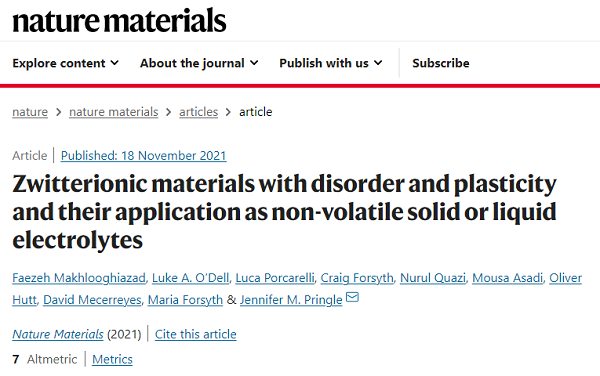Click the Subscribe menu item
The width and height of the screenshot is (600, 376).
click(x=441, y=63)
